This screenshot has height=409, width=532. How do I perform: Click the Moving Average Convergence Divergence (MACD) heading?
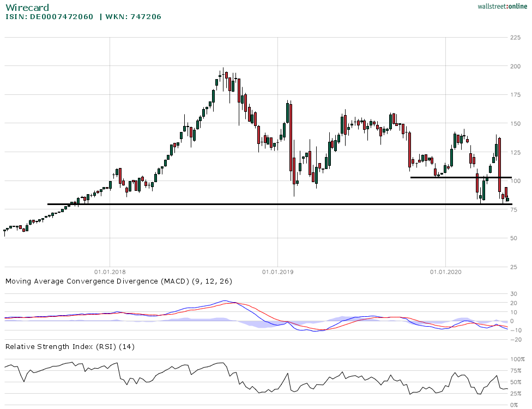119,281
